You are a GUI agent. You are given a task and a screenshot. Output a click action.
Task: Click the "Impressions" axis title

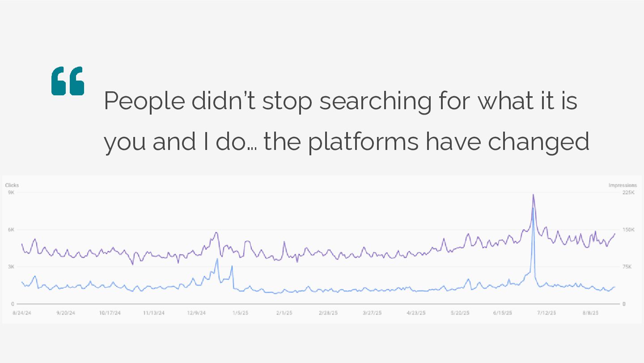tap(623, 185)
